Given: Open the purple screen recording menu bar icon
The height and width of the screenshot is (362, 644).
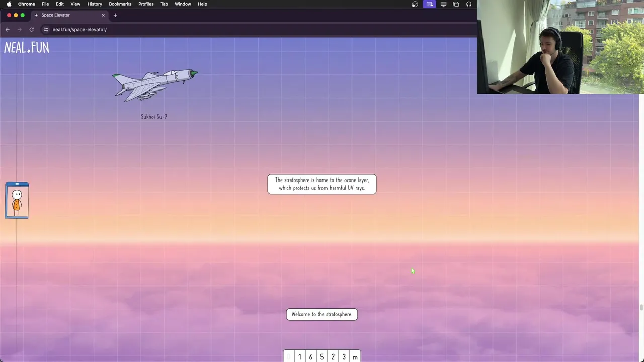Looking at the screenshot, I should (430, 4).
